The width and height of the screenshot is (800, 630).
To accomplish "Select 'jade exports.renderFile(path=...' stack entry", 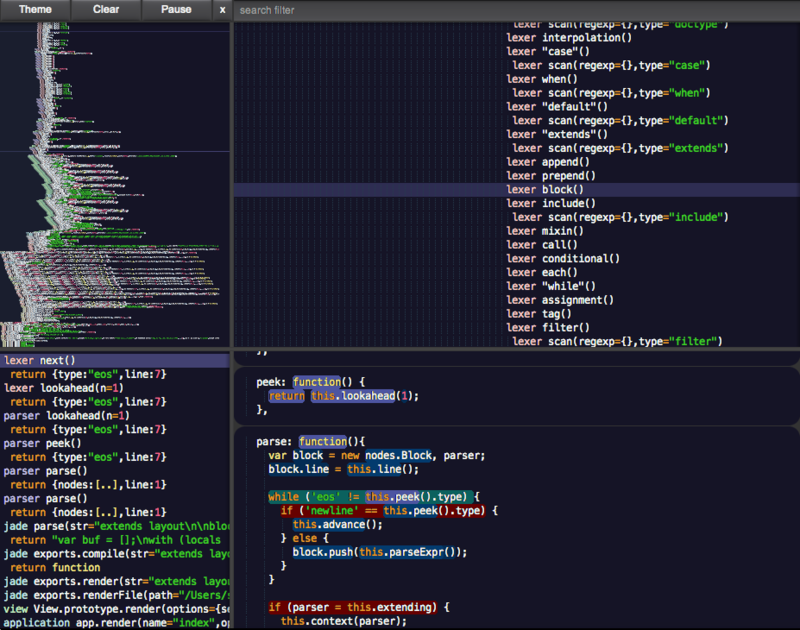I will (x=116, y=595).
